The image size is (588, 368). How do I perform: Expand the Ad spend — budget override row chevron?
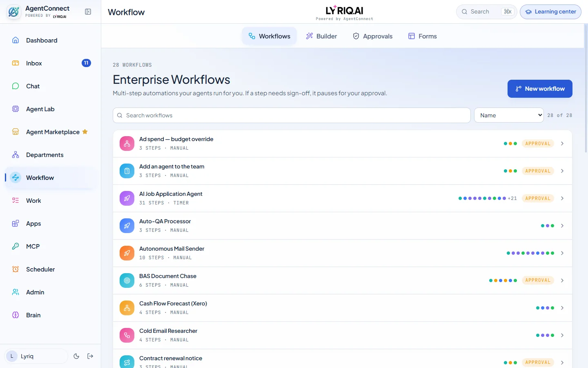pyautogui.click(x=562, y=144)
